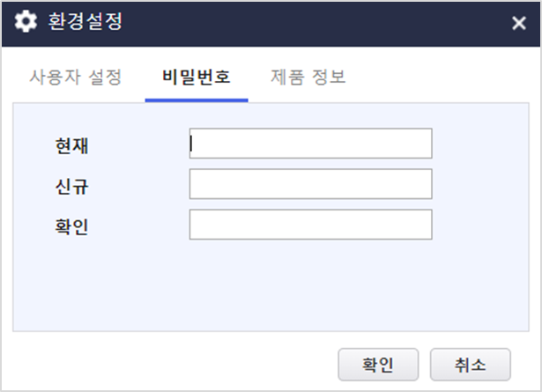This screenshot has width=542, height=392.
Task: Open the 제품 정보 tab
Action: coord(308,77)
